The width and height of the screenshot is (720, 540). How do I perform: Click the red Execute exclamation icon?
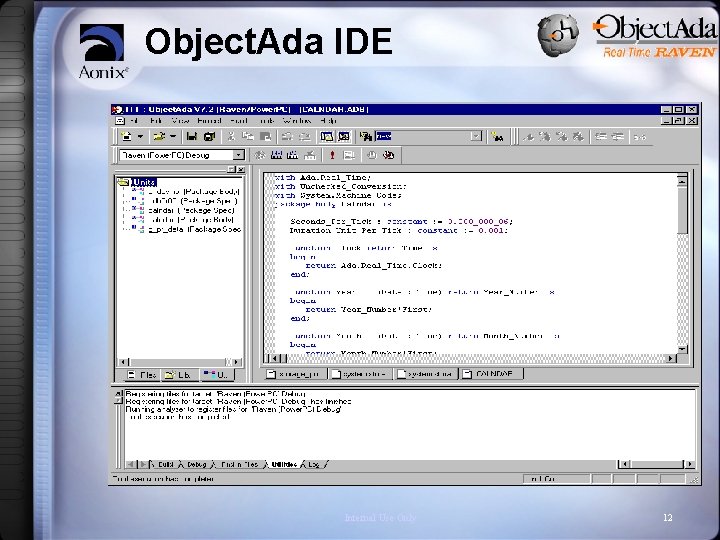click(x=332, y=155)
